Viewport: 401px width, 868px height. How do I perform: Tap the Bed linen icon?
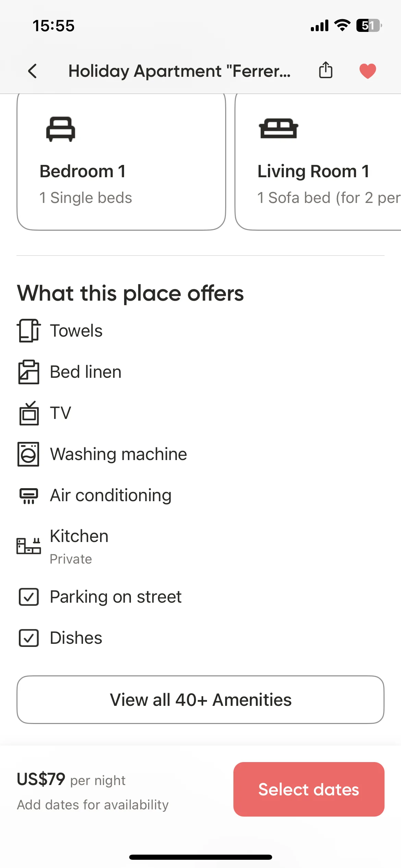(28, 372)
